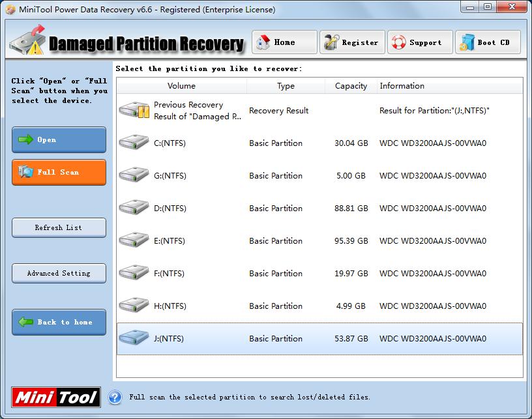Close the MiniTool window
The image size is (532, 419).
coord(512,7)
